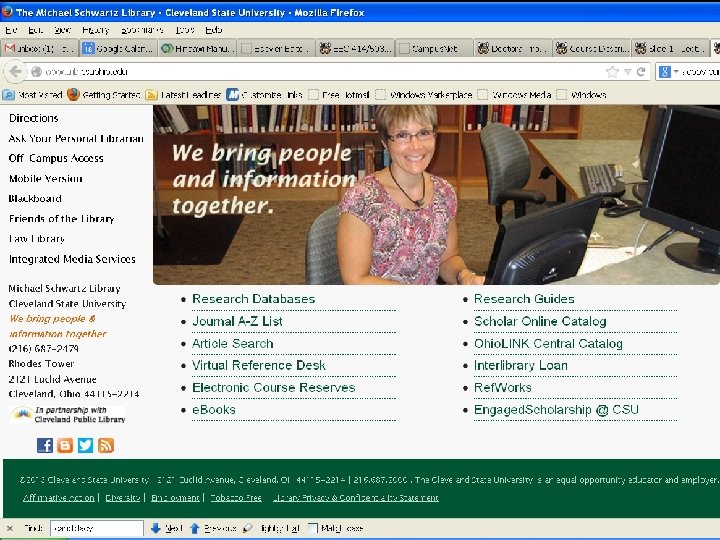Open the Blackboard link
The height and width of the screenshot is (540, 720).
[x=35, y=199]
